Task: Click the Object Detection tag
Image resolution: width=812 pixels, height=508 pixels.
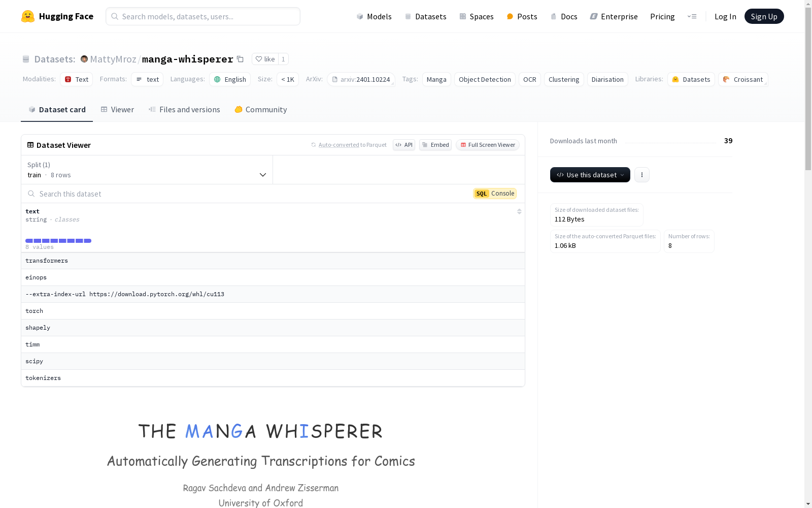Action: pyautogui.click(x=485, y=79)
